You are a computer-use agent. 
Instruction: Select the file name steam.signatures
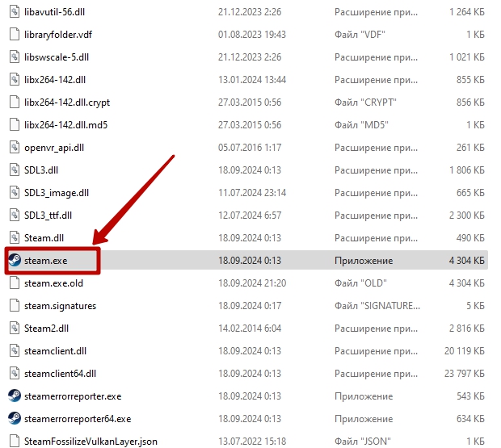tap(61, 306)
